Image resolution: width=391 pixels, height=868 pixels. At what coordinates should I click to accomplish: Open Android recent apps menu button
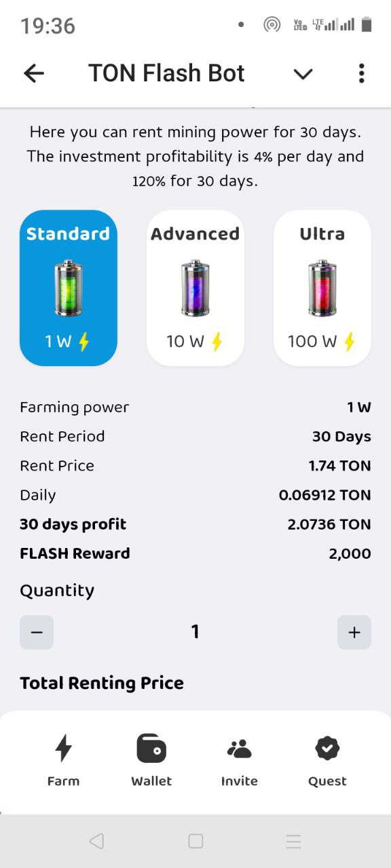(x=293, y=842)
